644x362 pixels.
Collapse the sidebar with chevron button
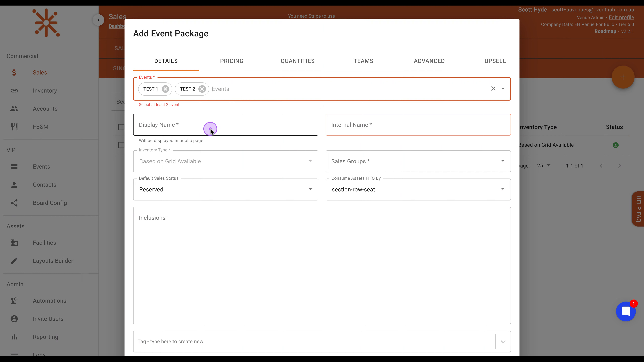pos(98,20)
